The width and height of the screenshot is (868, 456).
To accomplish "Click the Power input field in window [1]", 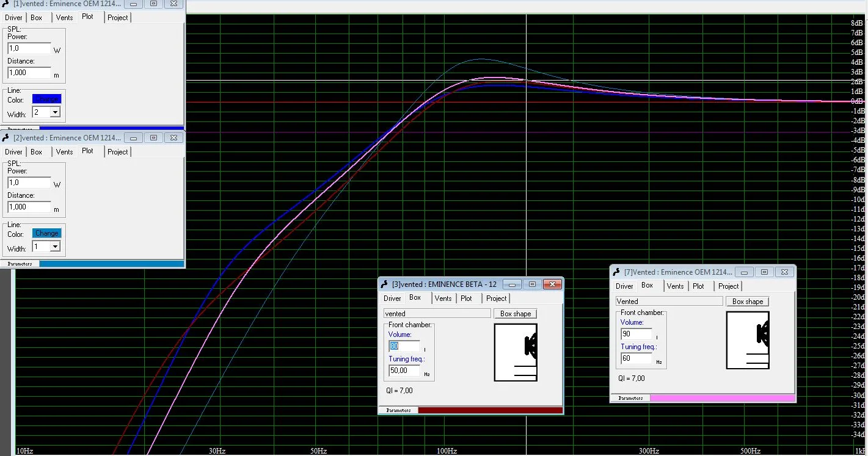I will tap(29, 48).
